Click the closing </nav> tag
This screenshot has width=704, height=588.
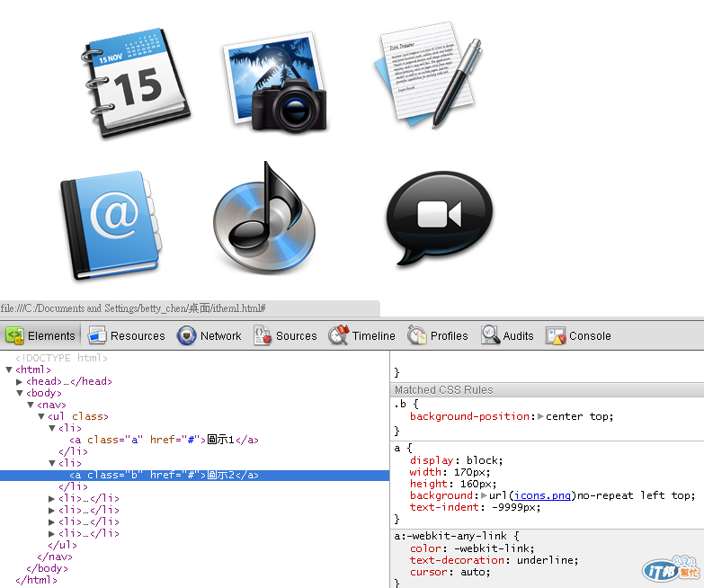click(x=55, y=557)
